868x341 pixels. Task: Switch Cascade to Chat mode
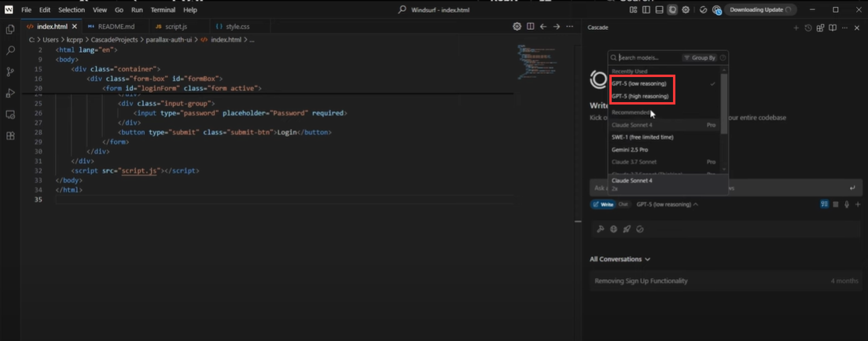coord(623,204)
